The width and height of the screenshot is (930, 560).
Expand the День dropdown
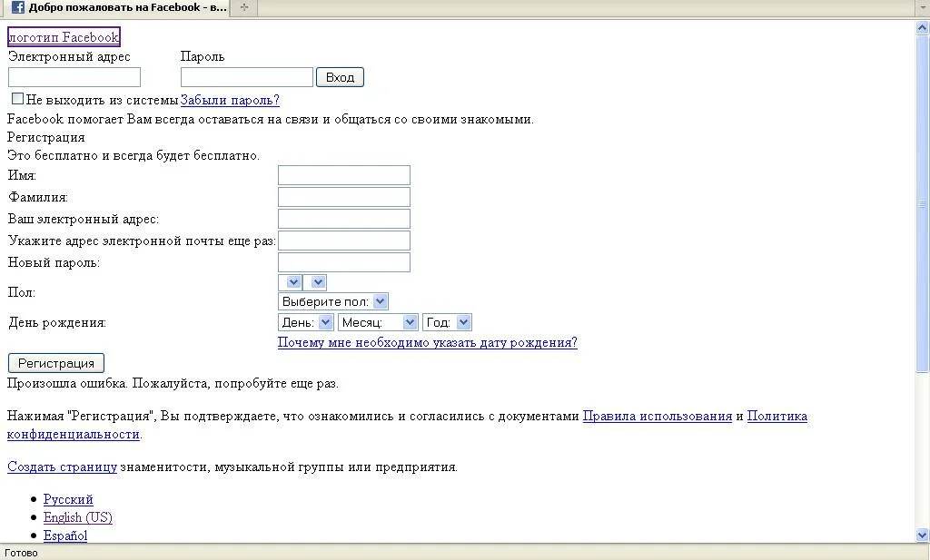pyautogui.click(x=305, y=322)
